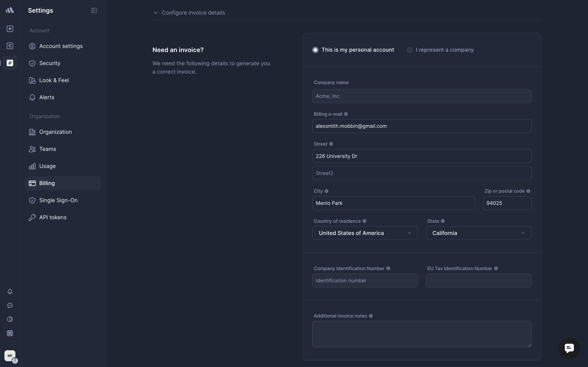
Task: Go to Account settings in sidebar
Action: (x=61, y=46)
